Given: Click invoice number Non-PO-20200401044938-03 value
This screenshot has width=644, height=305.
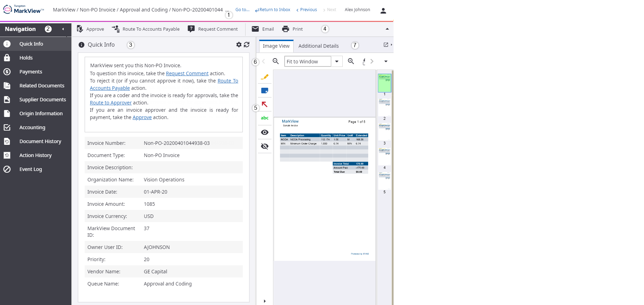Looking at the screenshot, I should pos(177,143).
